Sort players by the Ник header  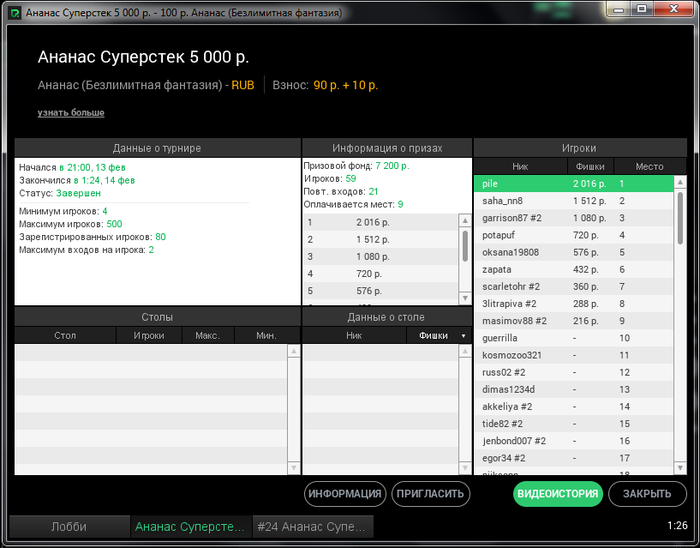point(520,166)
